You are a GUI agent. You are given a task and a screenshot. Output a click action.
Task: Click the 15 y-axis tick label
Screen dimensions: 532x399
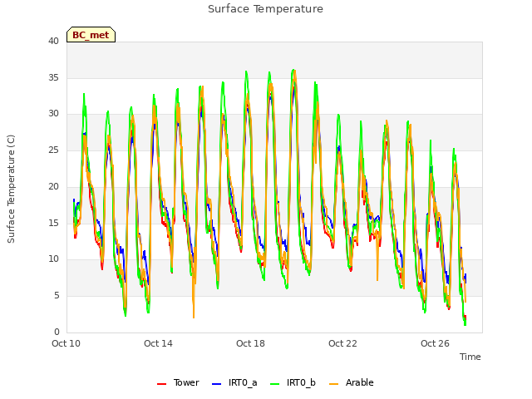coord(53,223)
